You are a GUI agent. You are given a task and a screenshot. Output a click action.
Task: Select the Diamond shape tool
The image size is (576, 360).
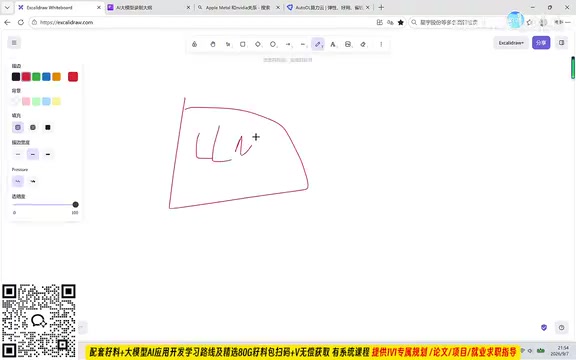tap(258, 44)
